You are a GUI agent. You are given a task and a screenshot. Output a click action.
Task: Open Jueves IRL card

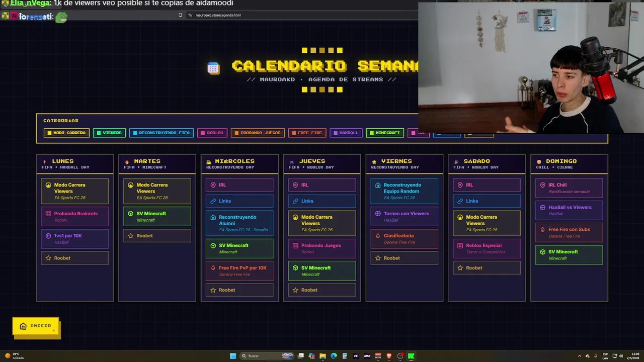tap(322, 185)
